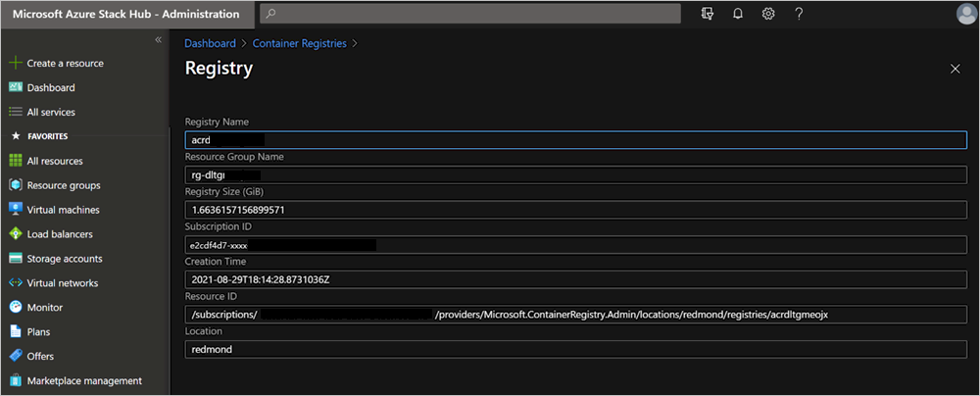Select the Load balancers diamond icon
This screenshot has width=980, height=396.
pyautogui.click(x=16, y=234)
